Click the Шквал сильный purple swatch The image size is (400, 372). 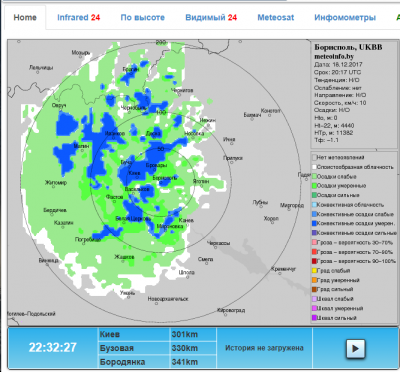click(314, 318)
